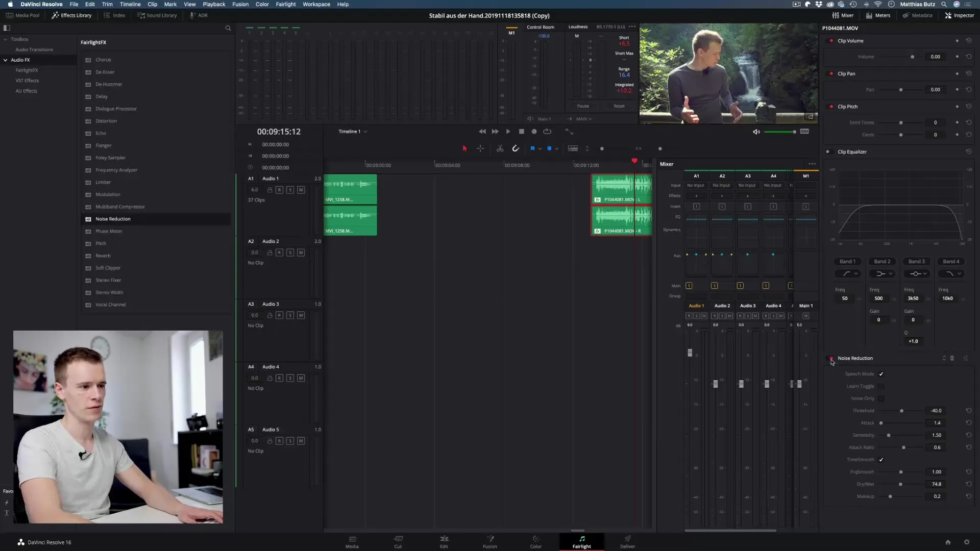Click the fast forward transport button
Image resolution: width=980 pixels, height=551 pixels.
495,132
